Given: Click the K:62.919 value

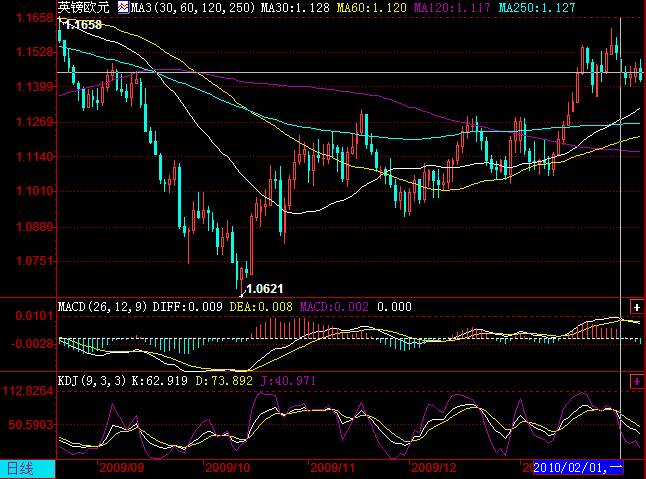Looking at the screenshot, I should [x=159, y=381].
